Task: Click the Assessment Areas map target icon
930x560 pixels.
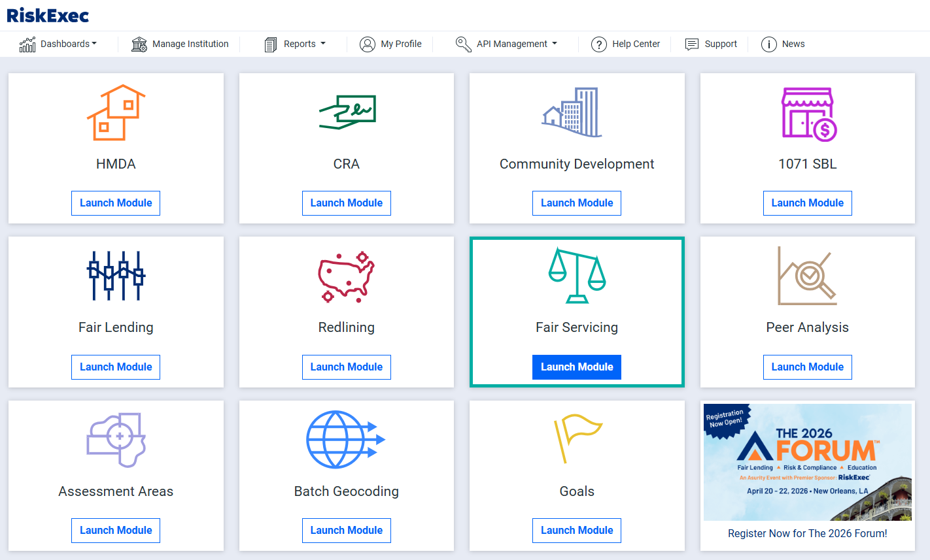Action: [x=116, y=440]
